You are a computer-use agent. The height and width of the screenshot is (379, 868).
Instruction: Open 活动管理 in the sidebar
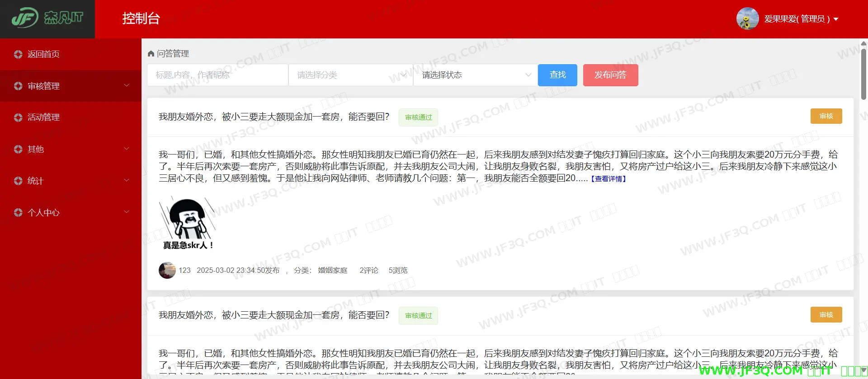point(43,117)
